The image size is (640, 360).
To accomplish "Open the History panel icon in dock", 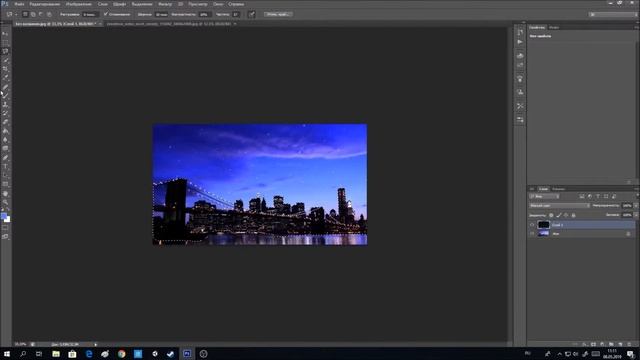I will click(520, 32).
